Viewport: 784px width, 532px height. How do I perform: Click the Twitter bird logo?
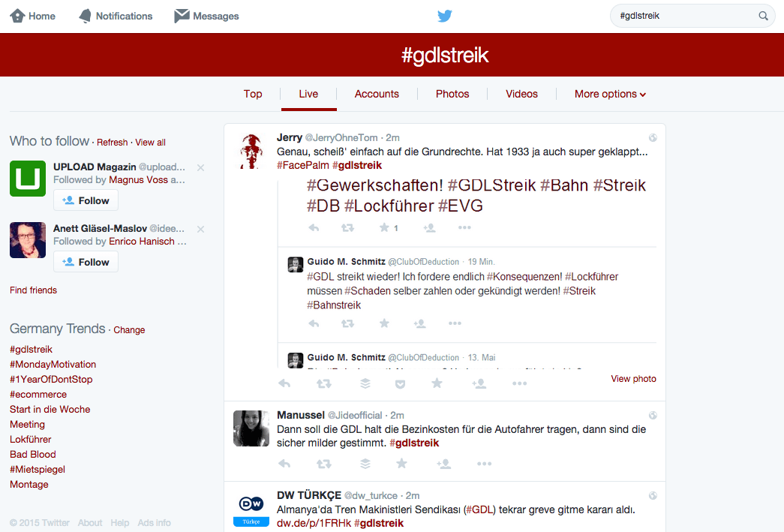tap(444, 16)
